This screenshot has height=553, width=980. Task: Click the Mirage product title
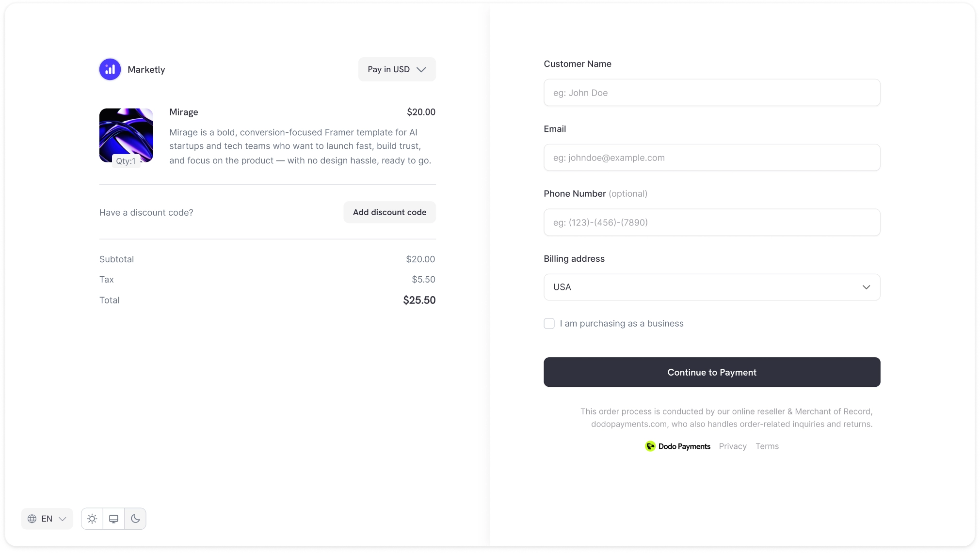pyautogui.click(x=183, y=112)
